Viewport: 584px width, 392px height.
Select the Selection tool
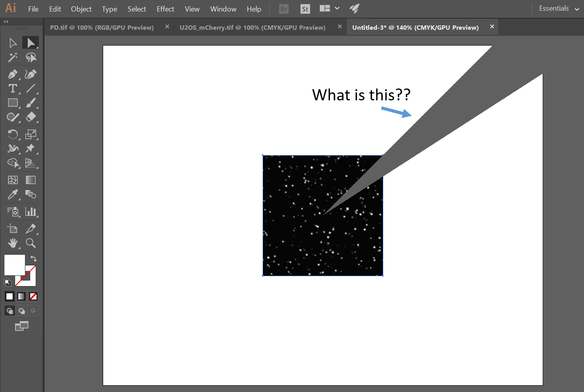(13, 42)
